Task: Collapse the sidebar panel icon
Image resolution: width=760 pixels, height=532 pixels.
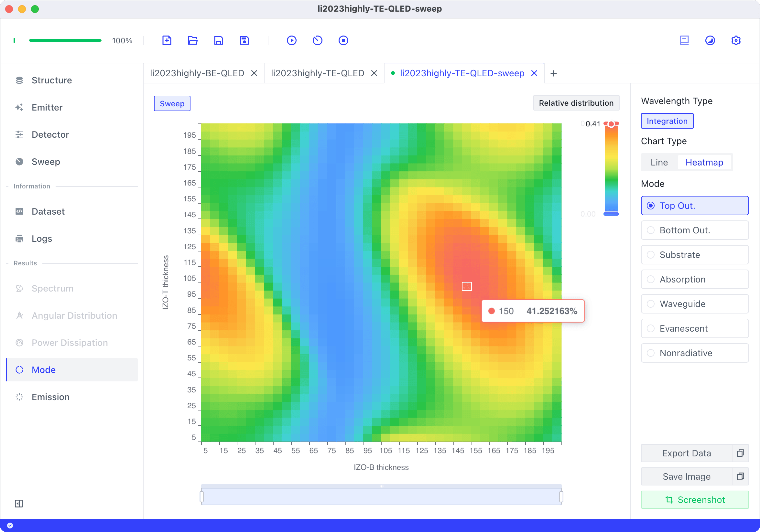Action: click(19, 503)
